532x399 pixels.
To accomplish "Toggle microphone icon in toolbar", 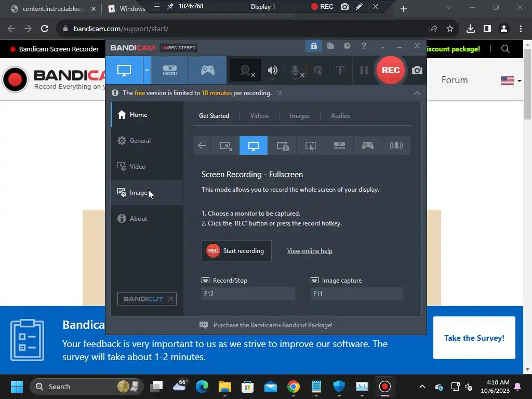I will tap(296, 70).
